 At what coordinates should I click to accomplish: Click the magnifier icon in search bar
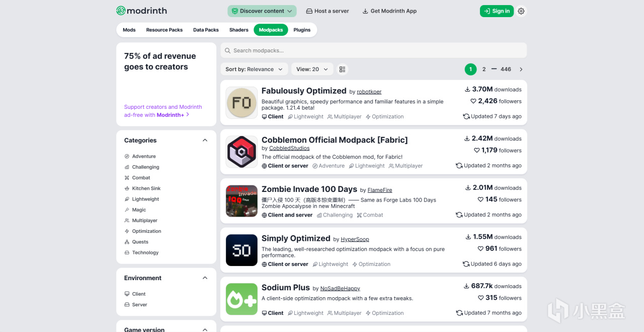[227, 50]
